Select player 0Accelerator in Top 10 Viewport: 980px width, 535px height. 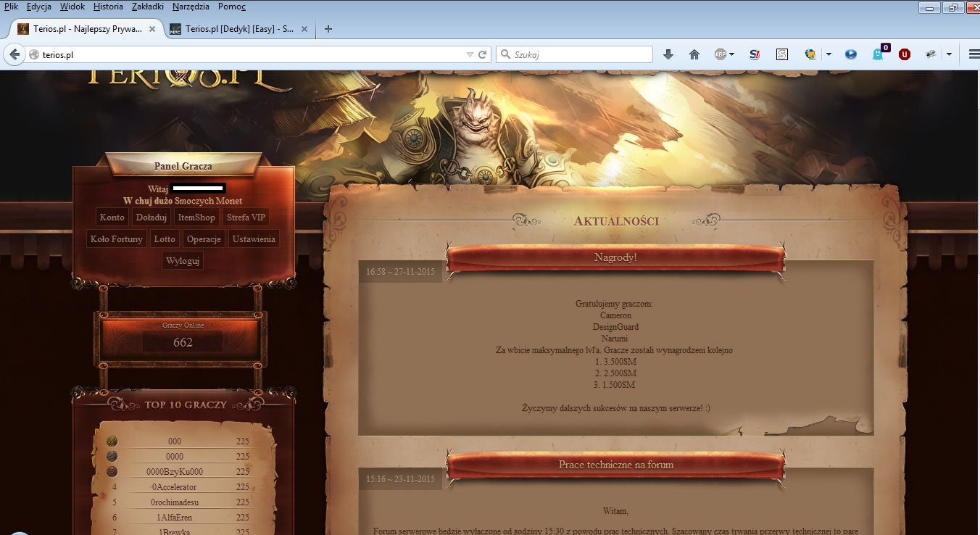pos(174,487)
